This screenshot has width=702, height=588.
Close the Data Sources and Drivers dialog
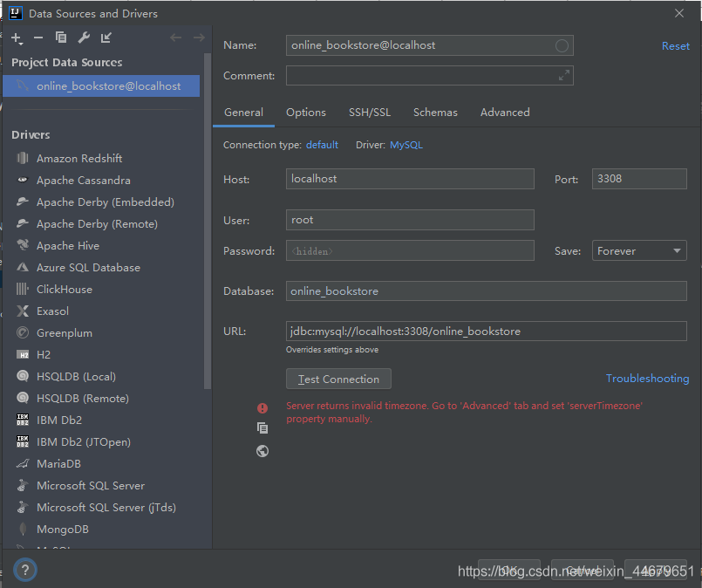pos(679,13)
